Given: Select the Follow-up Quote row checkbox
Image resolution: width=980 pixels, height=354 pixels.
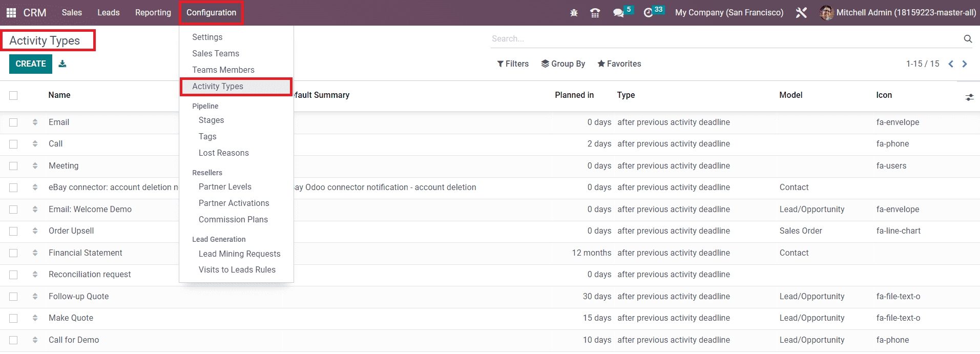Looking at the screenshot, I should click(13, 297).
